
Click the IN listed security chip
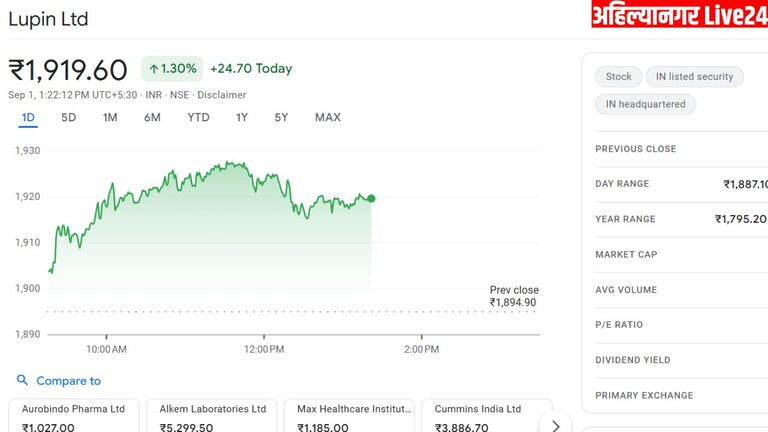[695, 77]
